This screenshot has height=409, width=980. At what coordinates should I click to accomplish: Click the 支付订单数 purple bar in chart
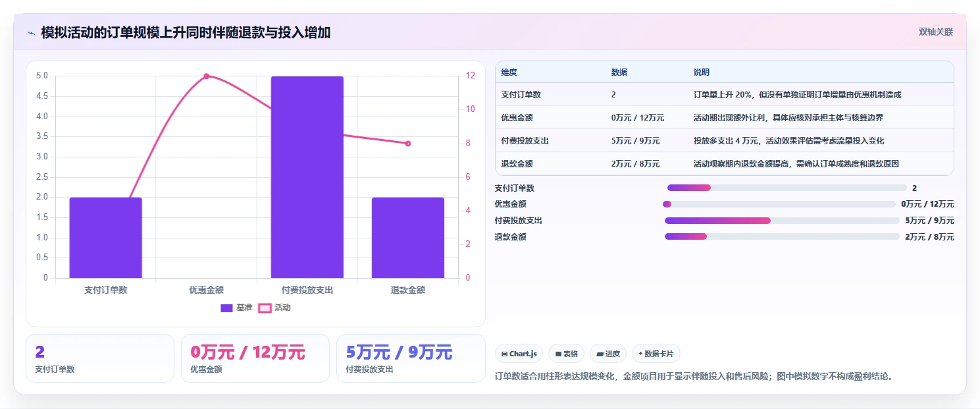click(x=105, y=238)
